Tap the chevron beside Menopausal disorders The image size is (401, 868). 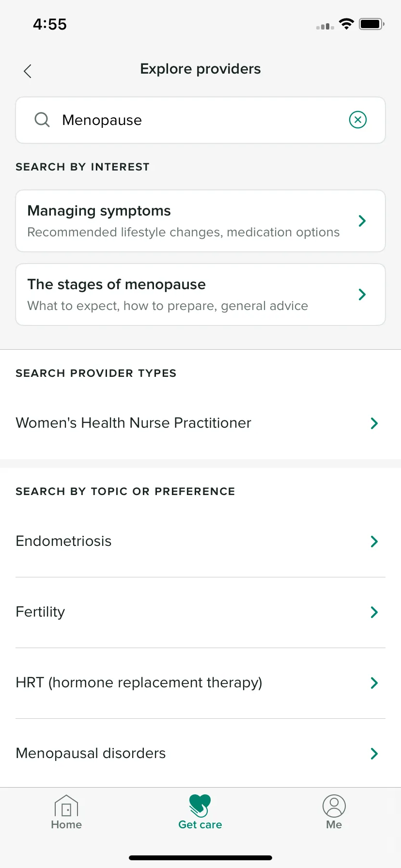click(x=374, y=754)
